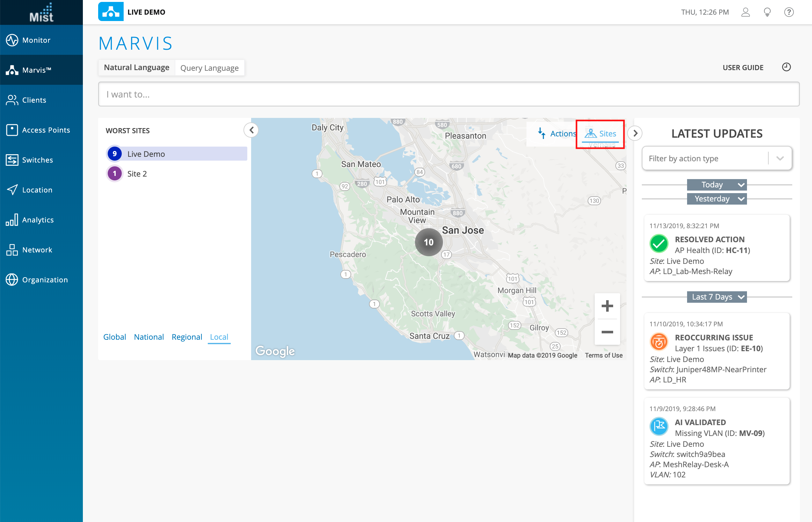812x522 pixels.
Task: Switch map view to Actions
Action: point(557,134)
